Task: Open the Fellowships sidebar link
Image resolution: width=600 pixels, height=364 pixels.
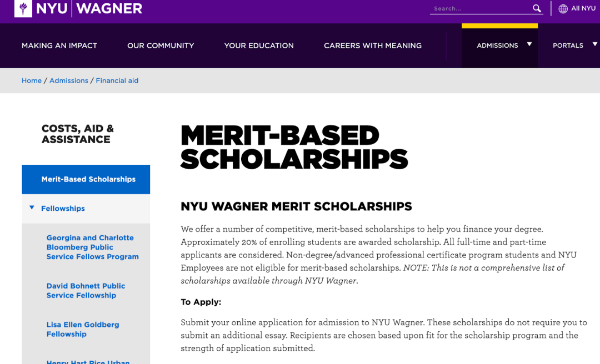Action: click(63, 209)
